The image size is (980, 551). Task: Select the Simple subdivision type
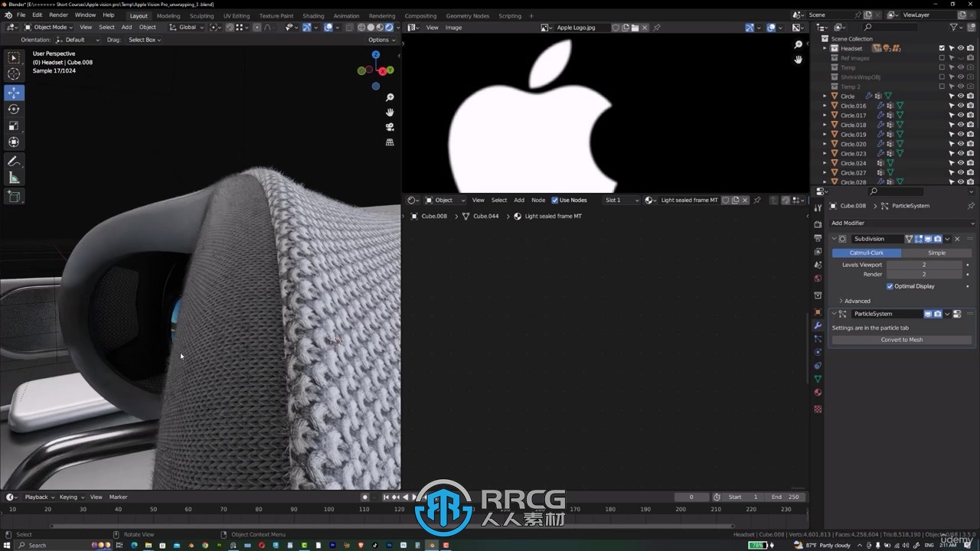click(936, 253)
